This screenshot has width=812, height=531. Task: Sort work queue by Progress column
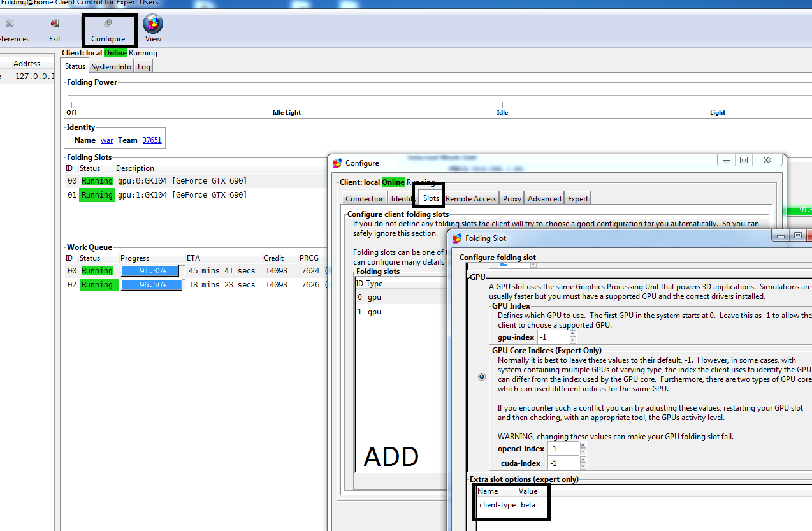click(134, 258)
